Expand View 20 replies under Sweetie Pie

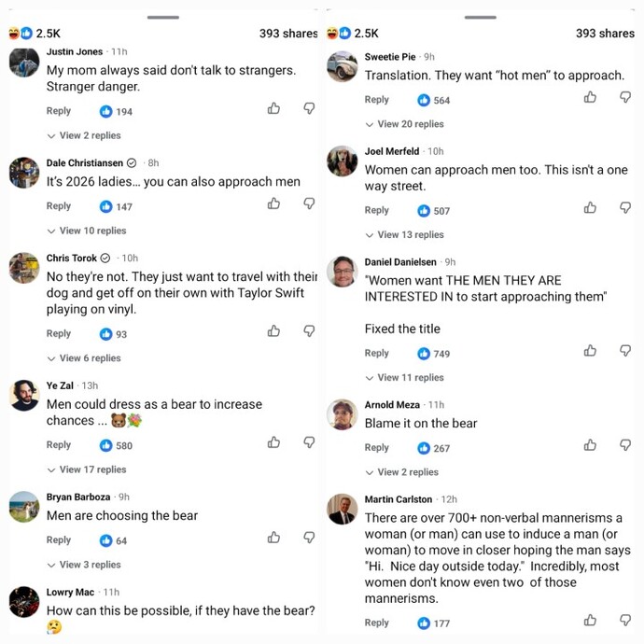coord(404,124)
